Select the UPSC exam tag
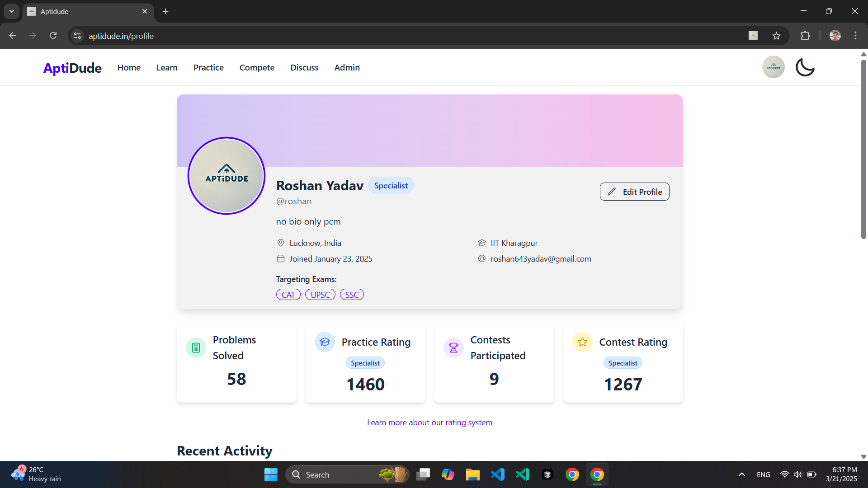 (320, 295)
